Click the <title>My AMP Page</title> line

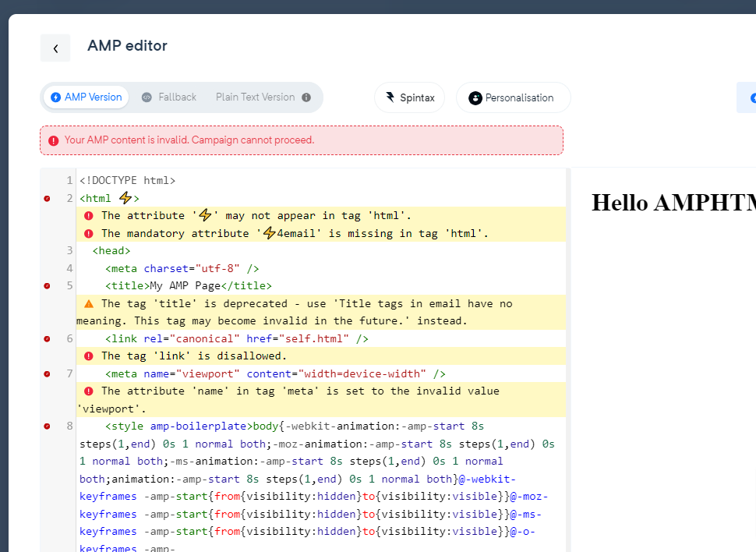pos(189,285)
